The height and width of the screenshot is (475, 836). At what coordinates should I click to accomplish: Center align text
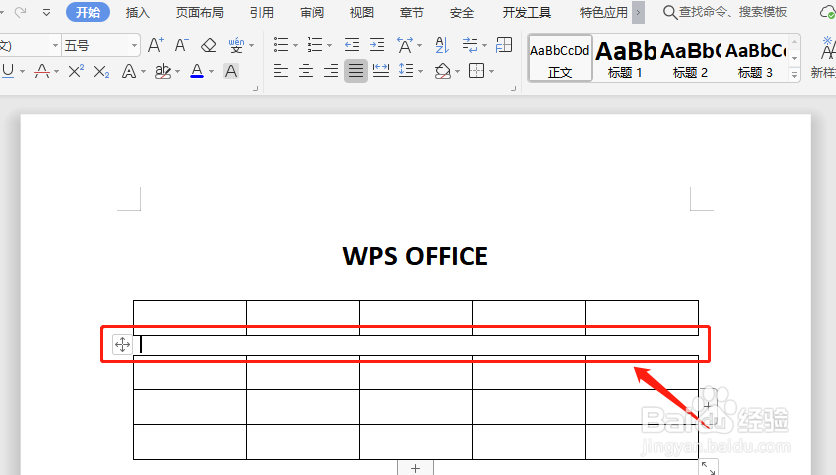point(306,71)
